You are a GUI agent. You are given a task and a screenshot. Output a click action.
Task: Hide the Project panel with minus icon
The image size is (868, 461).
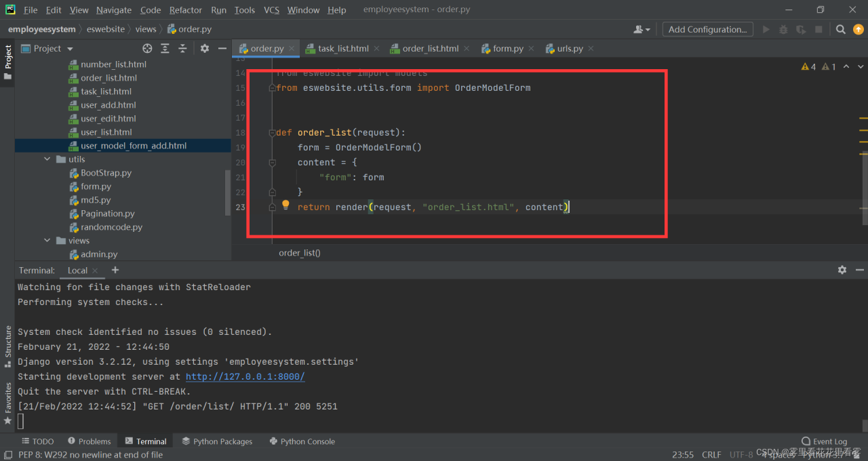pos(222,48)
